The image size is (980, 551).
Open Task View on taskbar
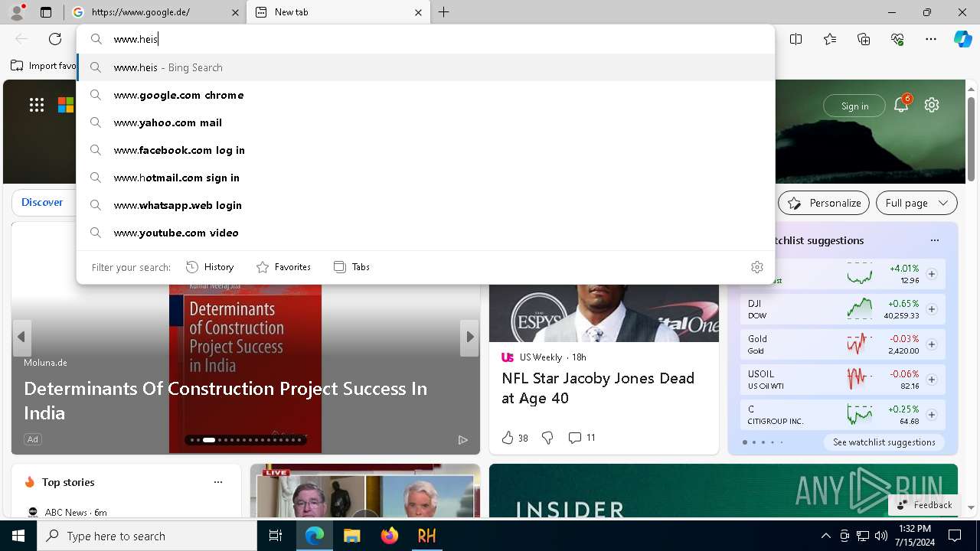pos(276,536)
